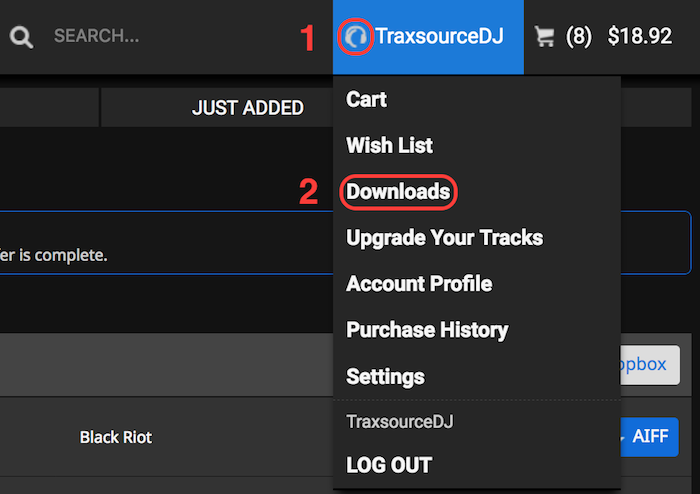Viewport: 700px width, 494px height.
Task: Select Upgrade Your Tracks menu entry
Action: click(444, 238)
